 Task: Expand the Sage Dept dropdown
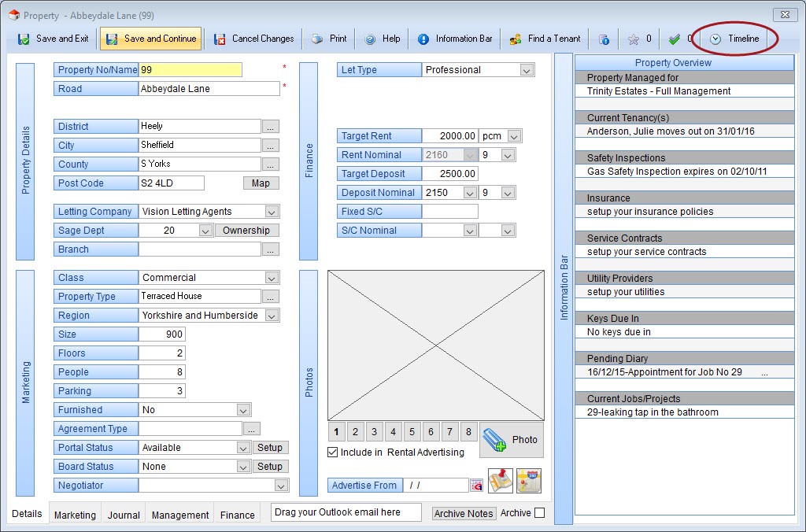(205, 231)
